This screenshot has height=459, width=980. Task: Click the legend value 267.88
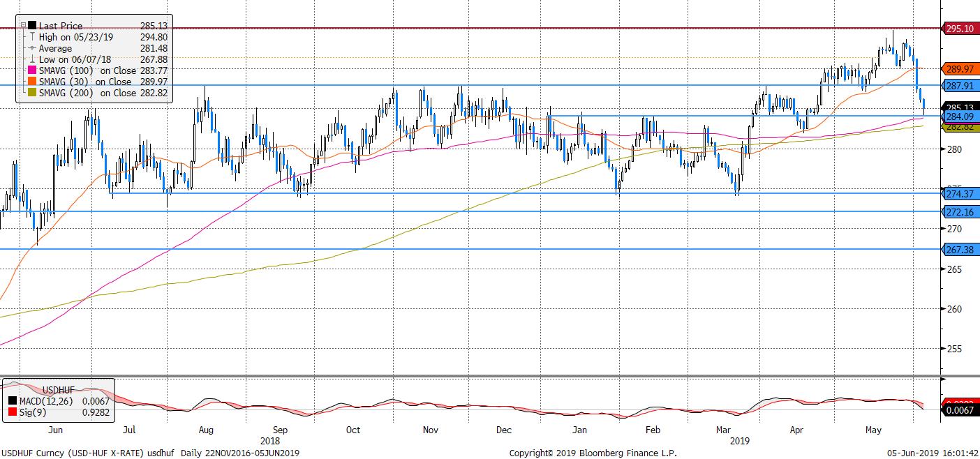coord(155,59)
